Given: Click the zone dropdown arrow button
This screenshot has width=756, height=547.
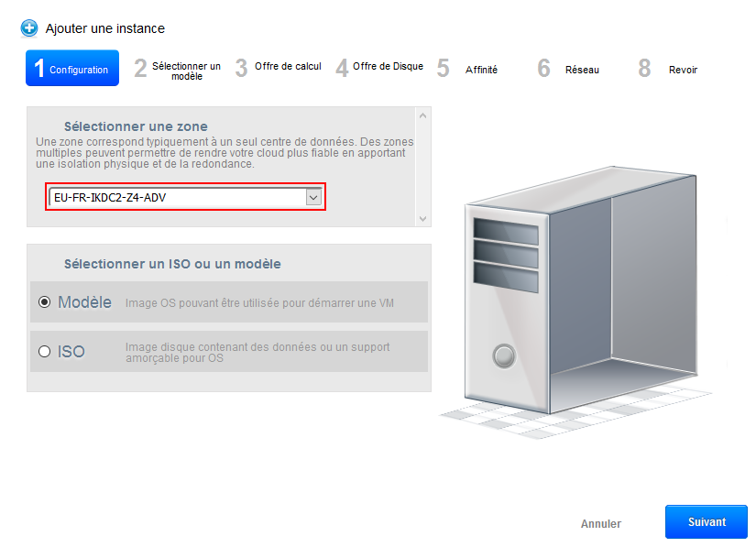Looking at the screenshot, I should [x=313, y=197].
